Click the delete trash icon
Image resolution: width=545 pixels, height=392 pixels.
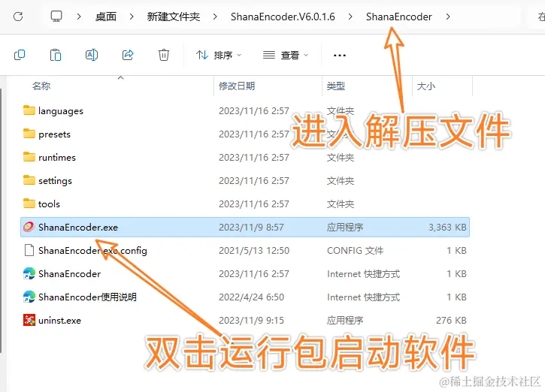point(164,55)
